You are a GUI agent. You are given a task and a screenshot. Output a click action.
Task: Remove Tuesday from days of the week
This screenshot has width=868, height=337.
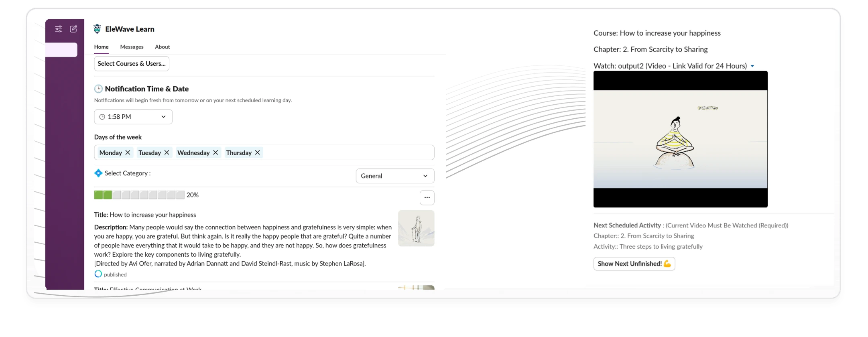click(167, 152)
